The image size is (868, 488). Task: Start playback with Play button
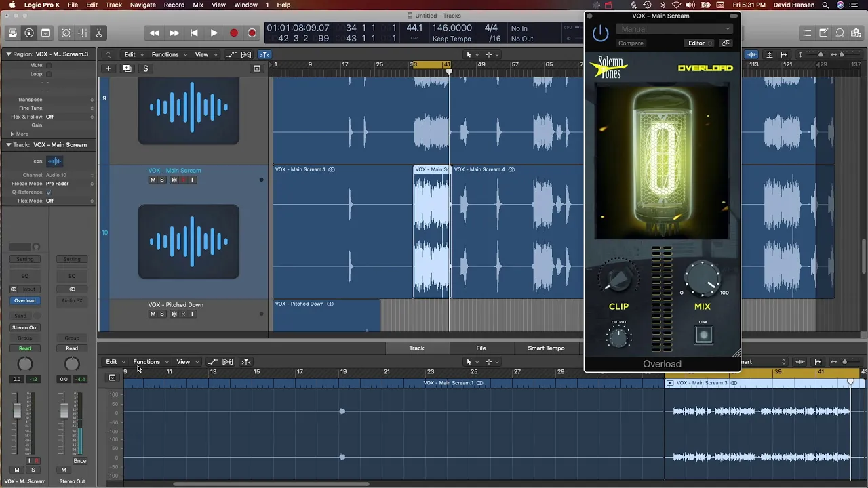pos(214,33)
